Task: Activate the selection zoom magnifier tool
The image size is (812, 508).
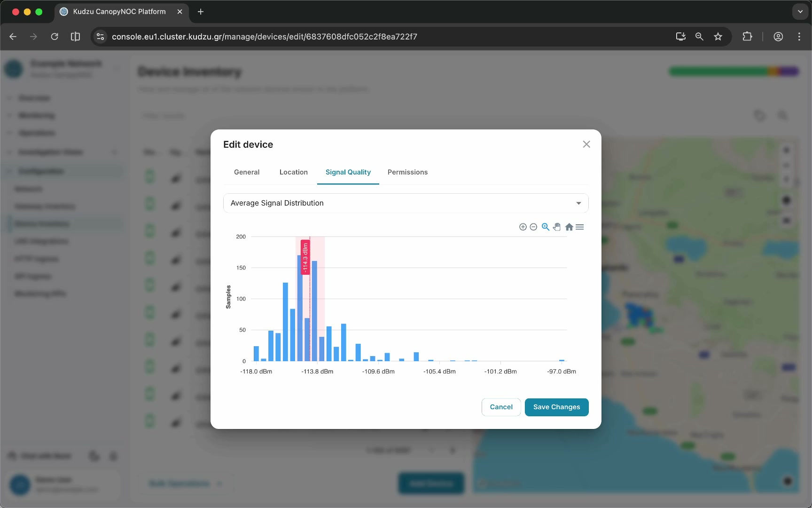Action: pos(545,227)
